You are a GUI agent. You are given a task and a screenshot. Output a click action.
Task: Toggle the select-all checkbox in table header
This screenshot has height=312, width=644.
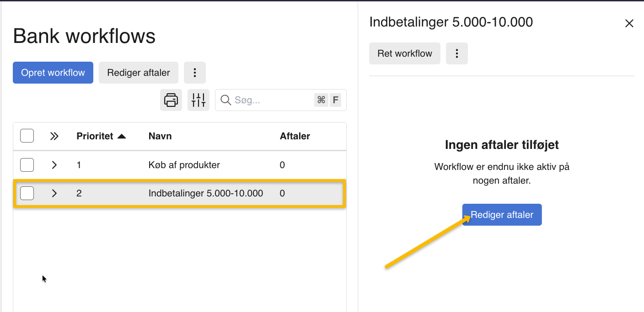27,136
